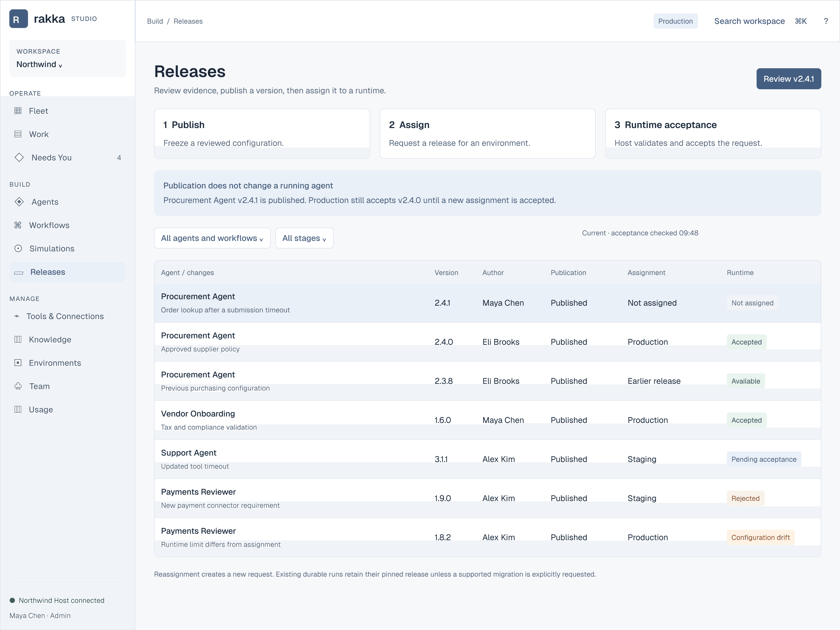This screenshot has height=630, width=840.
Task: Click the Knowledge columns icon
Action: tap(18, 339)
